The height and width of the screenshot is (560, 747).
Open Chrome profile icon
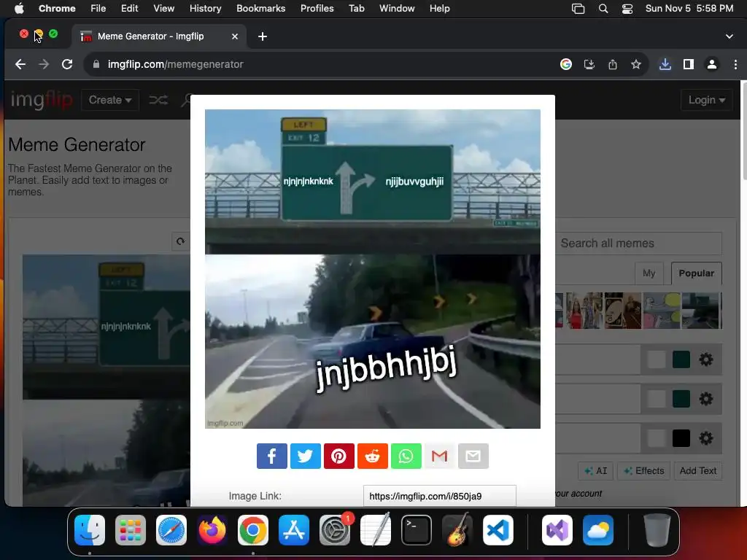(x=712, y=64)
